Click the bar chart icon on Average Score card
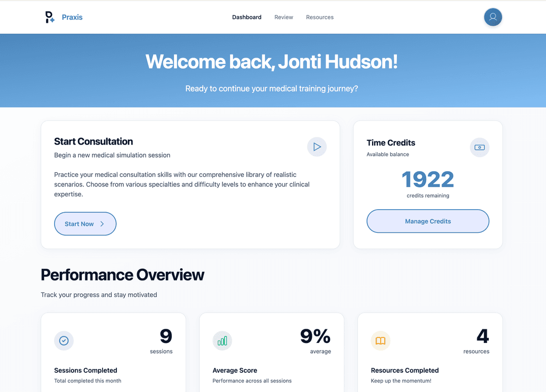546x392 pixels. click(x=222, y=341)
